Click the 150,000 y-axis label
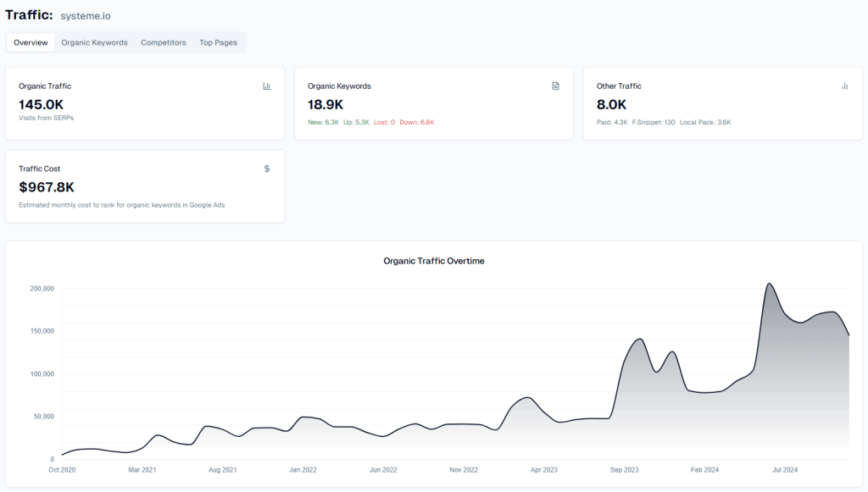The height and width of the screenshot is (492, 868). [x=42, y=331]
